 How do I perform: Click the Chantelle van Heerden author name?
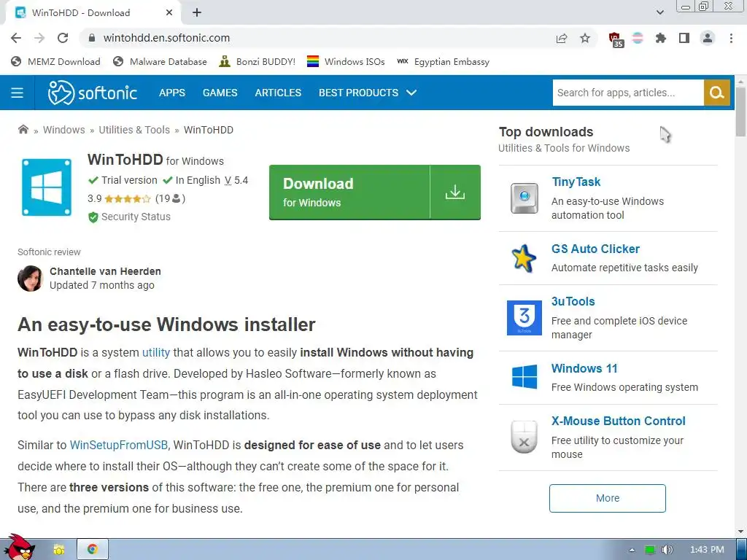pyautogui.click(x=105, y=271)
